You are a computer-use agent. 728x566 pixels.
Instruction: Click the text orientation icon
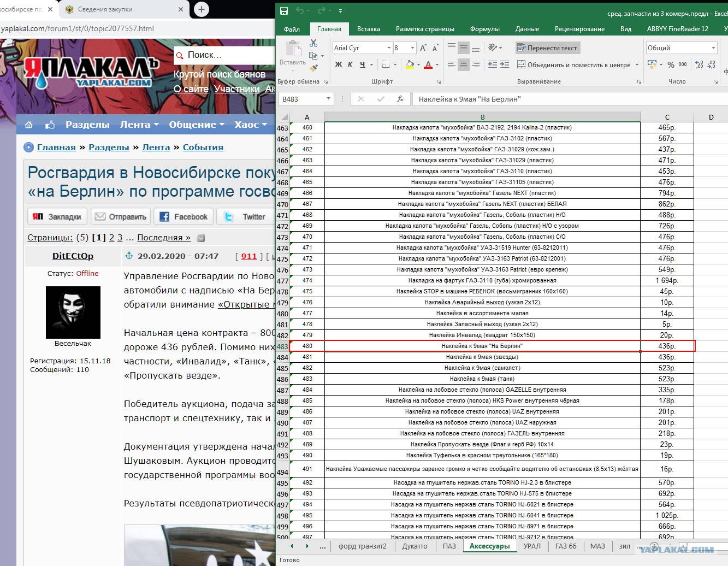[x=493, y=48]
